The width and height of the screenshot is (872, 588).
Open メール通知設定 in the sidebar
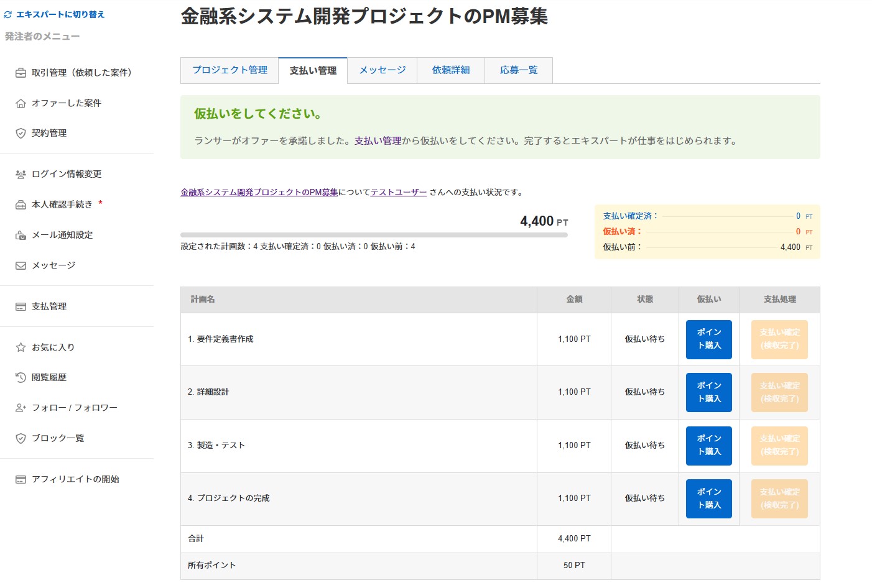(62, 235)
